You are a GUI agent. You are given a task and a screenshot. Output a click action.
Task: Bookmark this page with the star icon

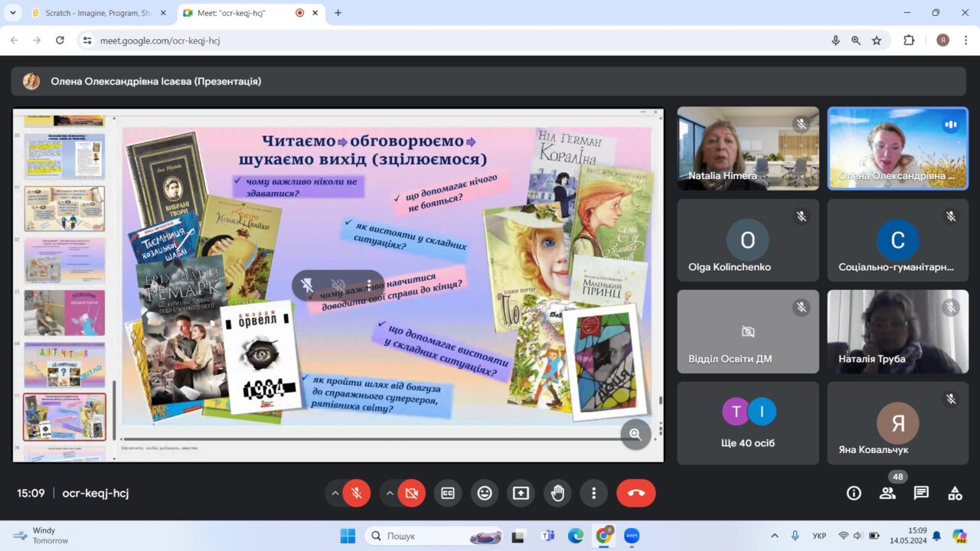tap(877, 41)
